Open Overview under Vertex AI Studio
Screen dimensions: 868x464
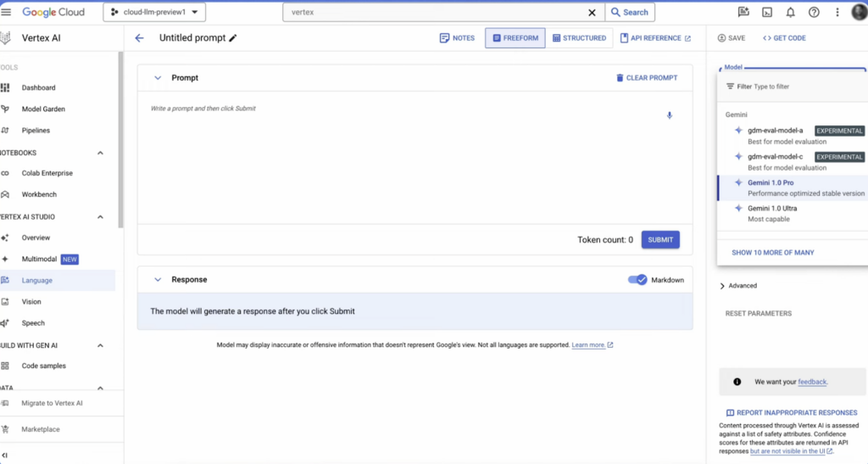[36, 238]
